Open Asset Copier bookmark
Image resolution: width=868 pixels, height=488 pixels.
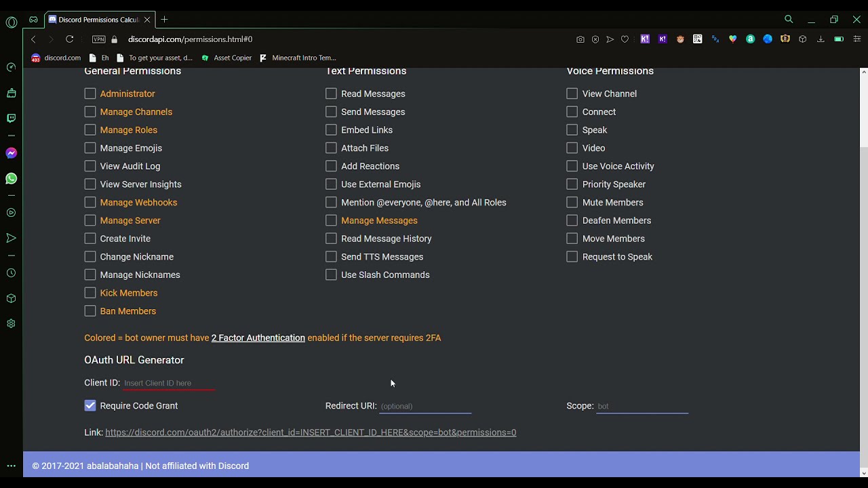pos(226,58)
